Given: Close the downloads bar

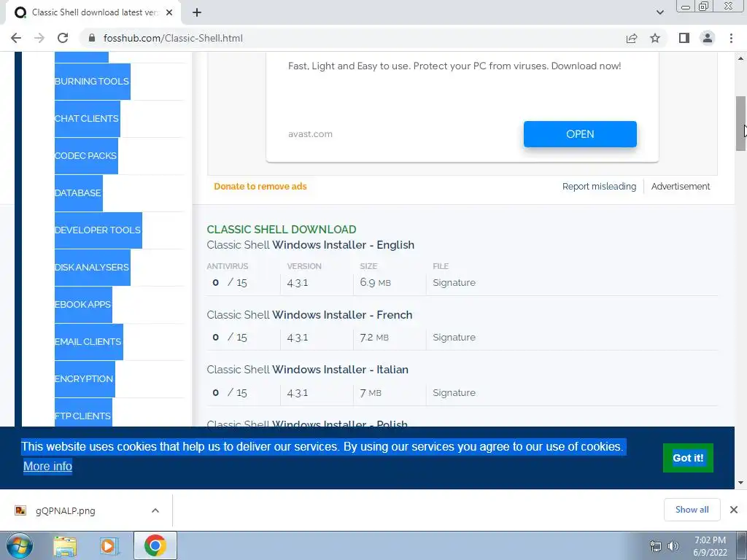Looking at the screenshot, I should 734,510.
